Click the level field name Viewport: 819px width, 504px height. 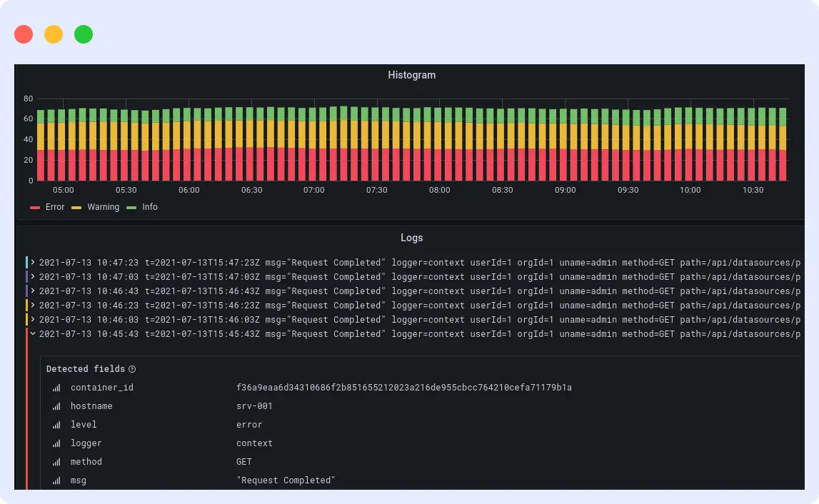(x=84, y=425)
